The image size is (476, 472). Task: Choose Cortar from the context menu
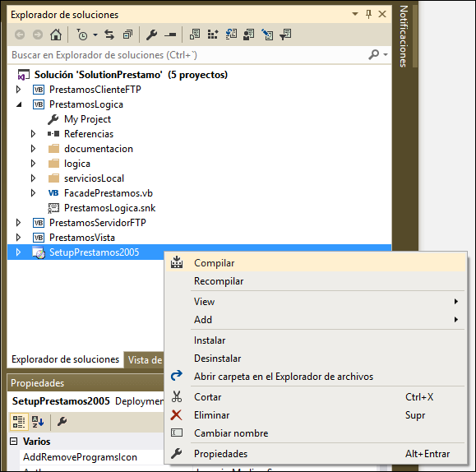pyautogui.click(x=315, y=397)
